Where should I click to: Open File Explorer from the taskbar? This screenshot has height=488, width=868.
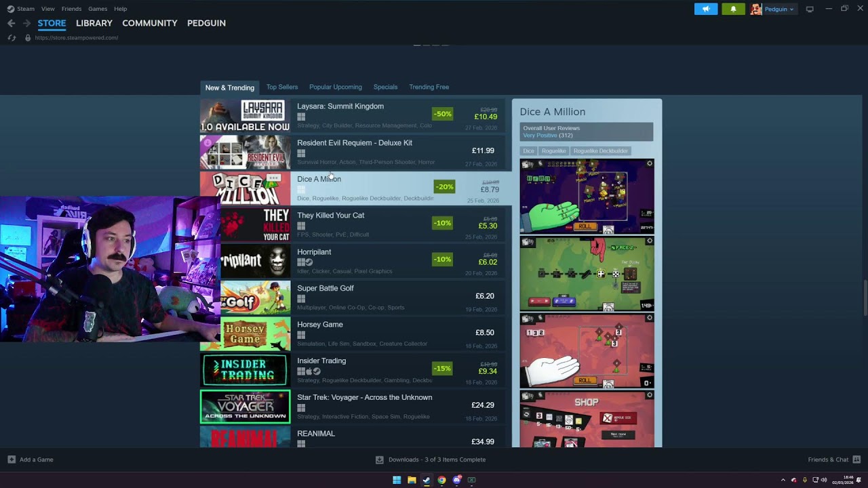click(x=412, y=480)
